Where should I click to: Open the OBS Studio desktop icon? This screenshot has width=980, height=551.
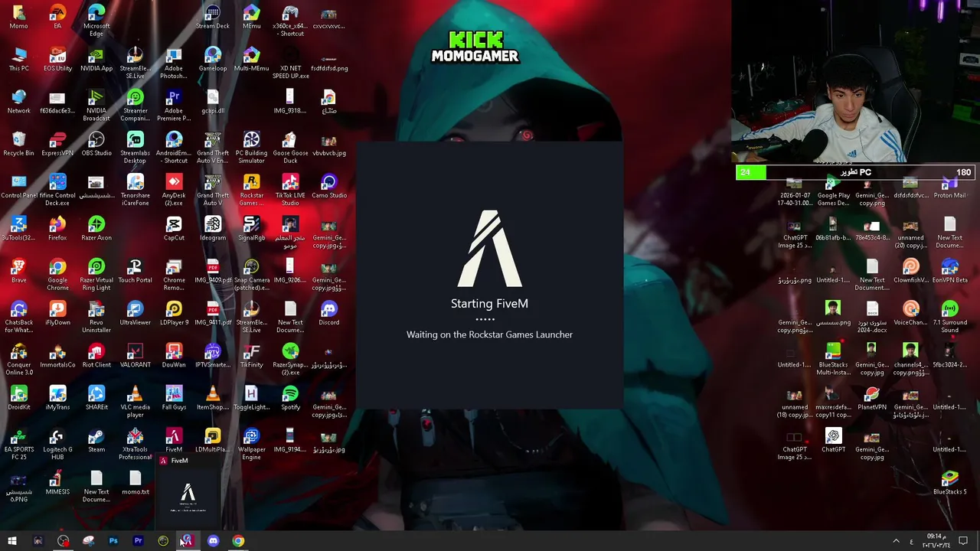96,144
